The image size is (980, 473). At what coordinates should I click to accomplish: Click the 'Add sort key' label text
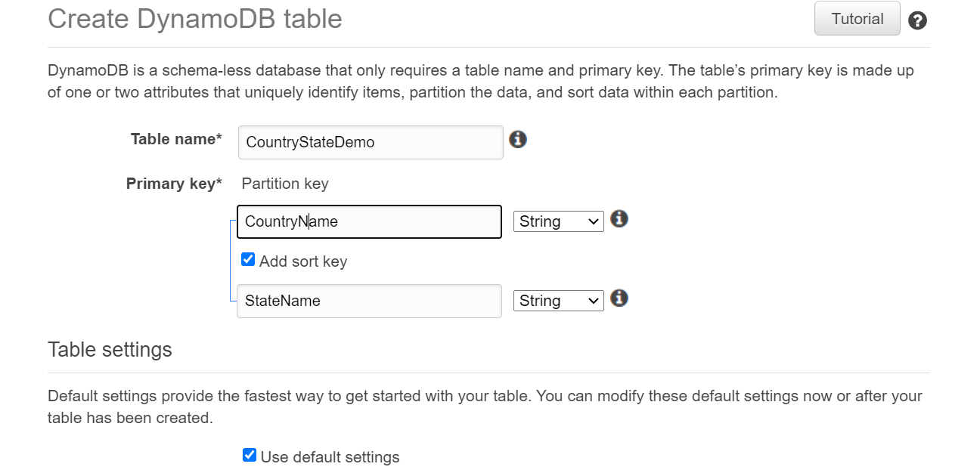pyautogui.click(x=303, y=261)
